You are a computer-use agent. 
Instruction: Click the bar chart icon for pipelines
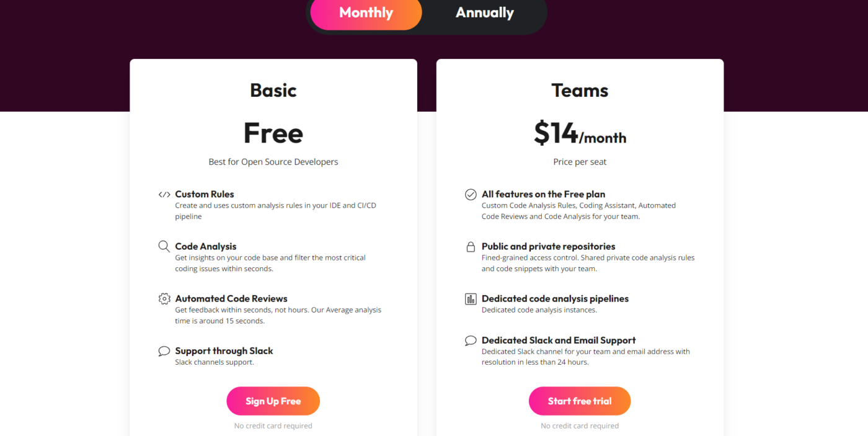click(471, 299)
